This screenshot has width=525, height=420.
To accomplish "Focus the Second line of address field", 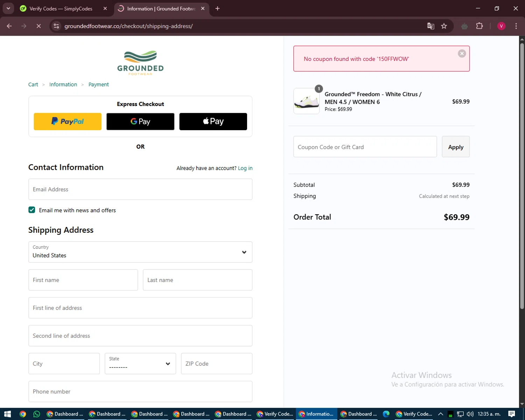I will [x=140, y=336].
